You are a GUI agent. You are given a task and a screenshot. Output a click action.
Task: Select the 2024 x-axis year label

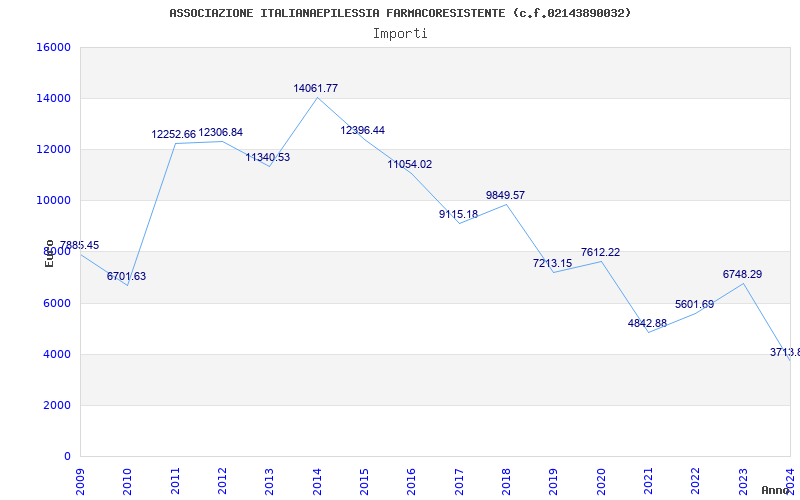click(790, 482)
